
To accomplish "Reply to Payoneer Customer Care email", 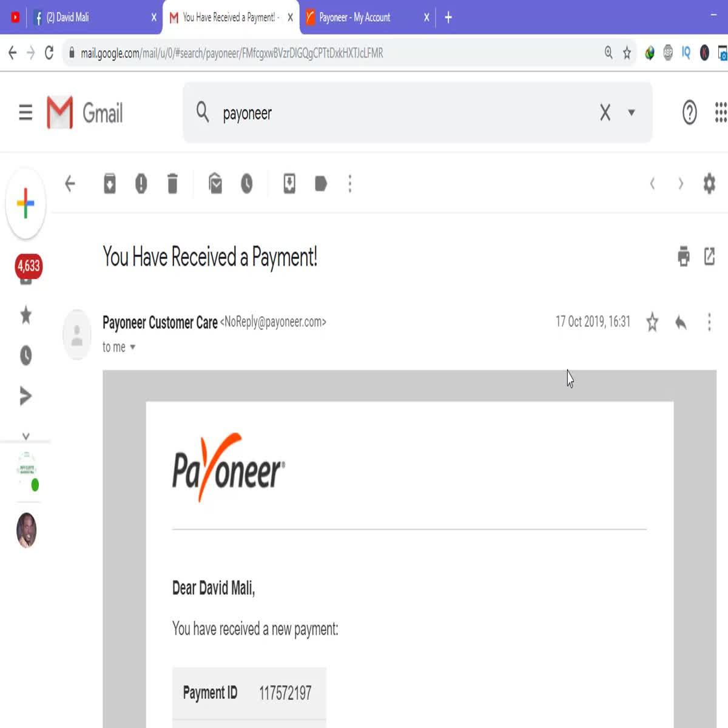I will pyautogui.click(x=681, y=322).
